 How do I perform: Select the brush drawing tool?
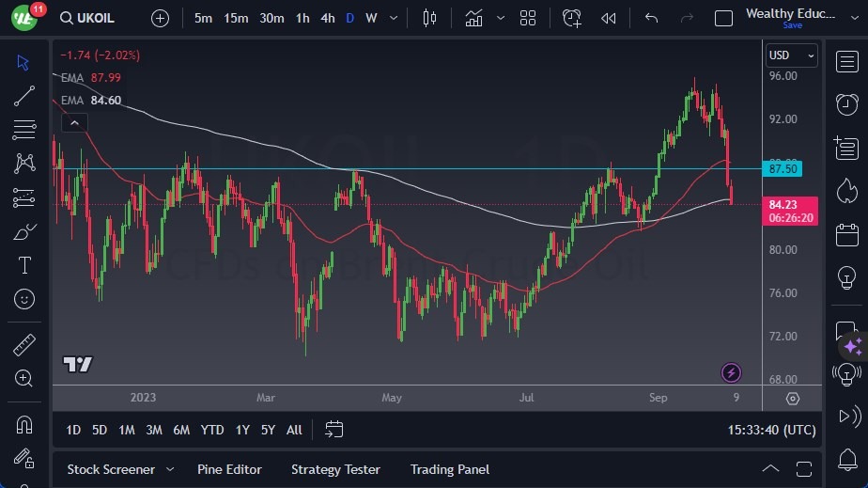25,231
